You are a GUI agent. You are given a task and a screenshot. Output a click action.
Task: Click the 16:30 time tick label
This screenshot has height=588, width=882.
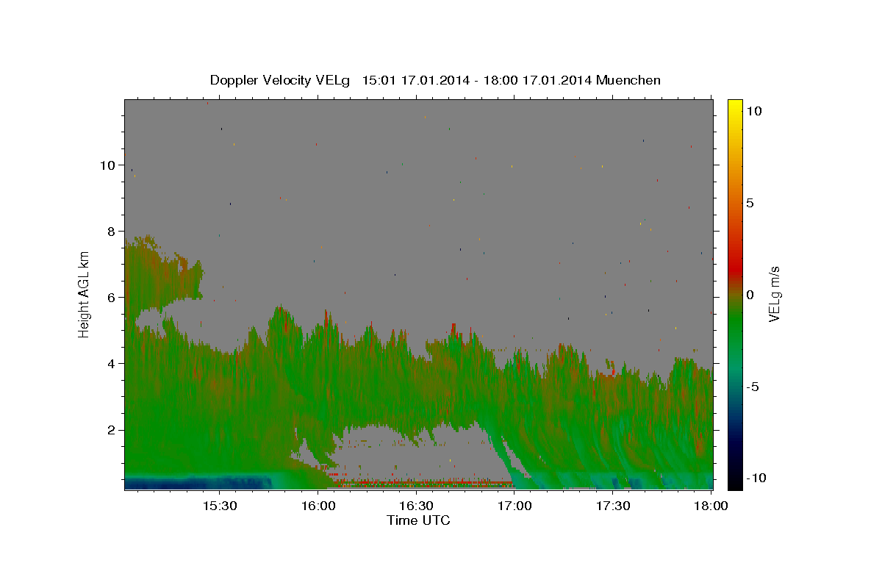pos(416,506)
